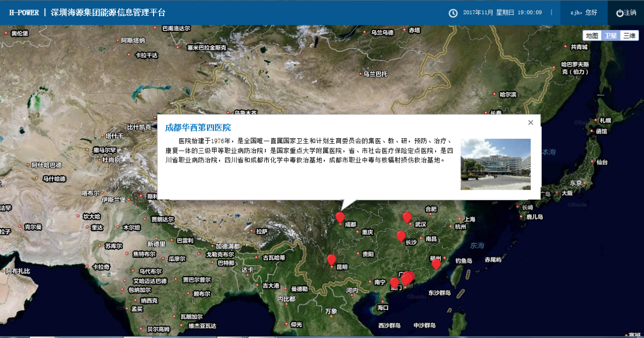Click the 注销 logout text

pos(630,13)
